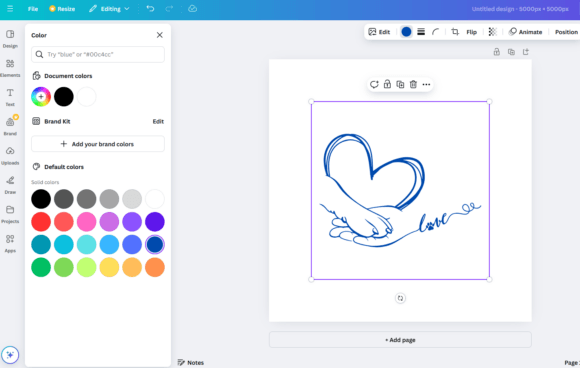Redo the last action
The height and width of the screenshot is (368, 580).
(x=169, y=9)
